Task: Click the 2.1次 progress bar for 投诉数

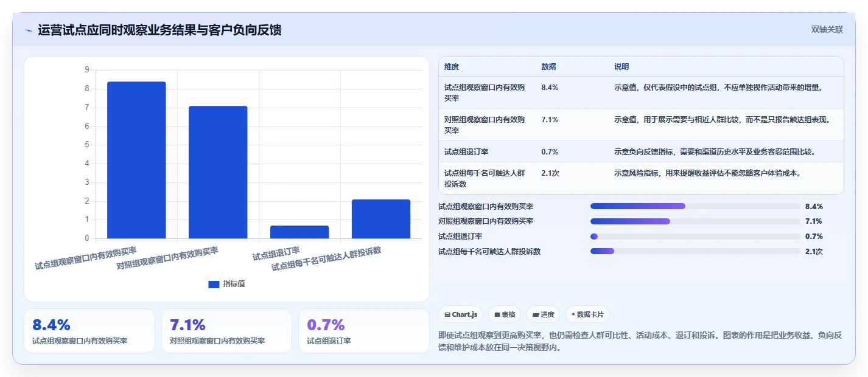Action: [x=695, y=251]
